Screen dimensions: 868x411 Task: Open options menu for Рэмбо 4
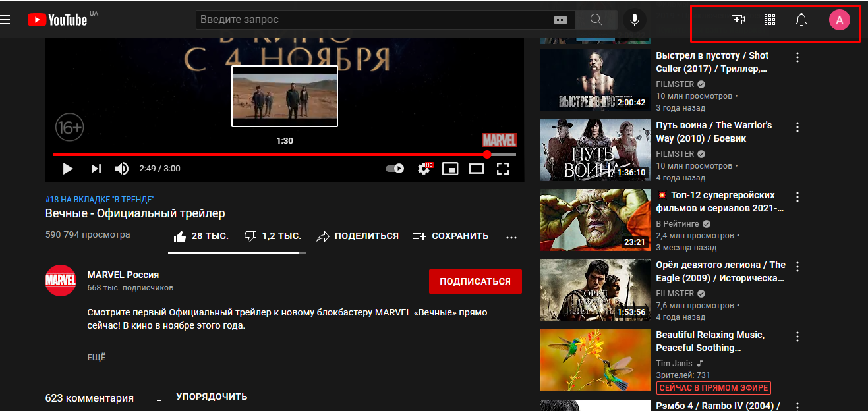pos(797,406)
